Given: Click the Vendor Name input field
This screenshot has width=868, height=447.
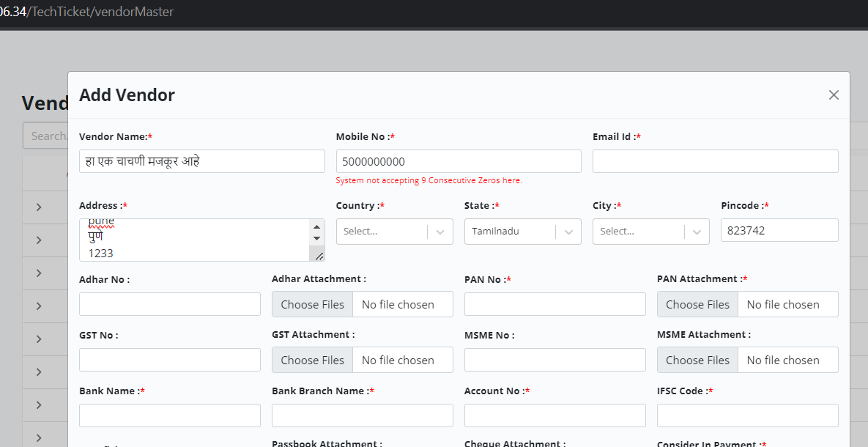Looking at the screenshot, I should [202, 161].
